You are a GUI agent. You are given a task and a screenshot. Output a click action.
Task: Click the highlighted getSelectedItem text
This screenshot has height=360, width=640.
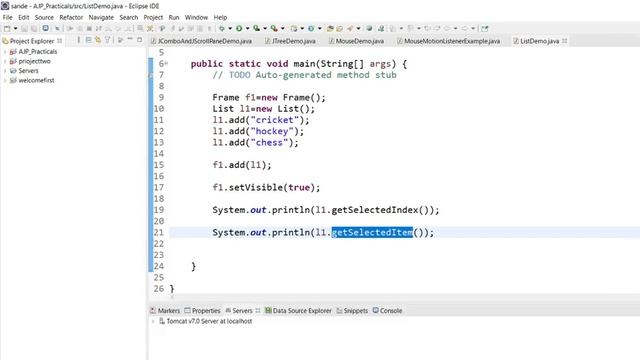(372, 232)
